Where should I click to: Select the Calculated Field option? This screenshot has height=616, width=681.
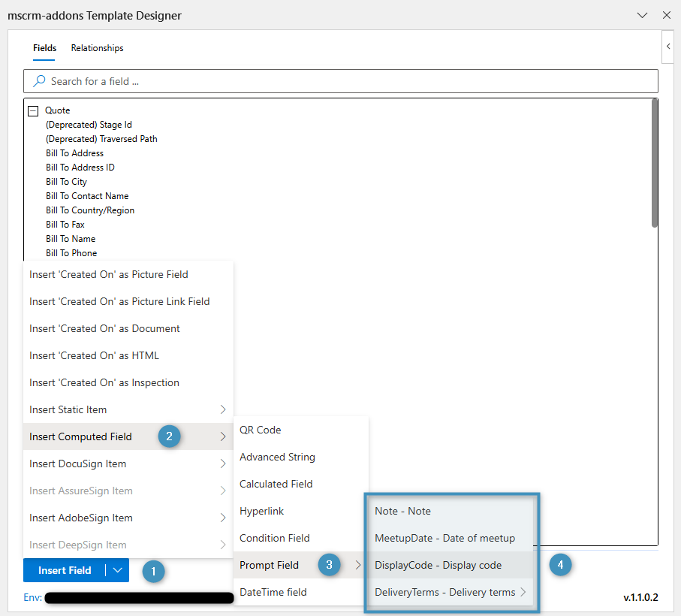point(276,484)
